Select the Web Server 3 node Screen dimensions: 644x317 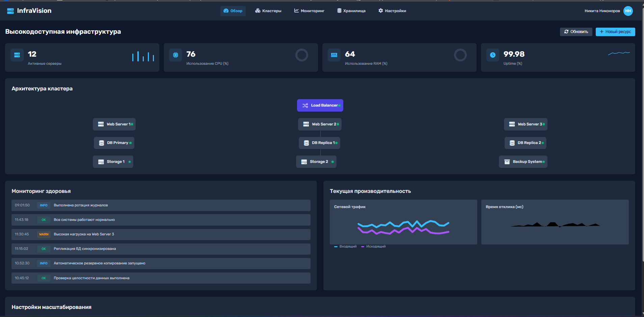[526, 124]
